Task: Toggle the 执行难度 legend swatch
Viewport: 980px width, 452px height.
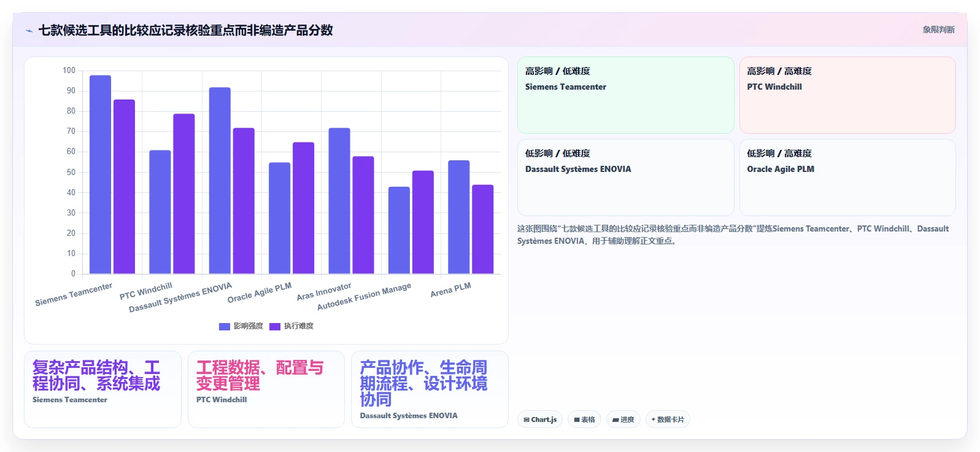Action: (x=275, y=326)
